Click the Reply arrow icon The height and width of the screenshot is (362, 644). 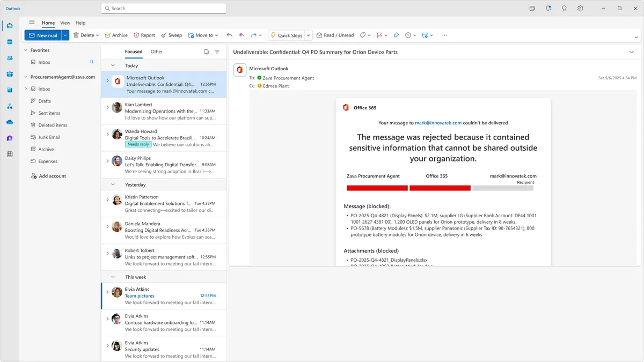coord(230,35)
